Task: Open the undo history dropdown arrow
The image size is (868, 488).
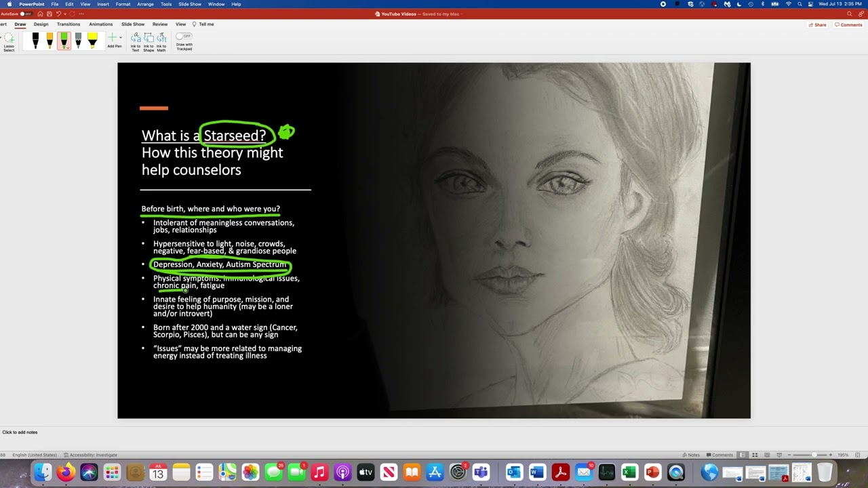Action: click(x=65, y=14)
